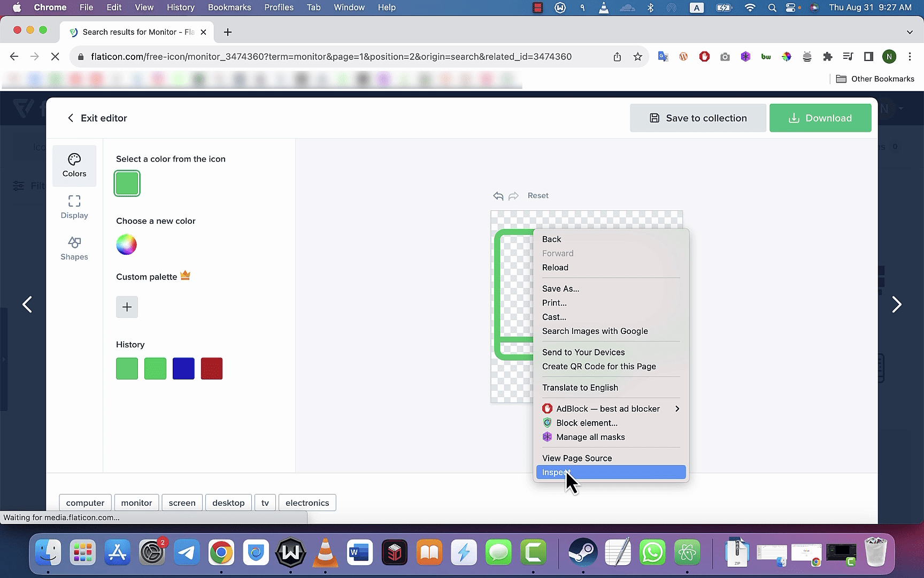The height and width of the screenshot is (578, 924).
Task: Open the color wheel picker
Action: [x=127, y=245]
